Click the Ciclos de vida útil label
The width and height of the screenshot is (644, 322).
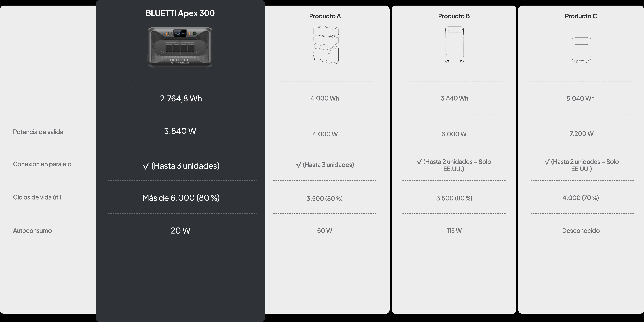click(x=37, y=197)
